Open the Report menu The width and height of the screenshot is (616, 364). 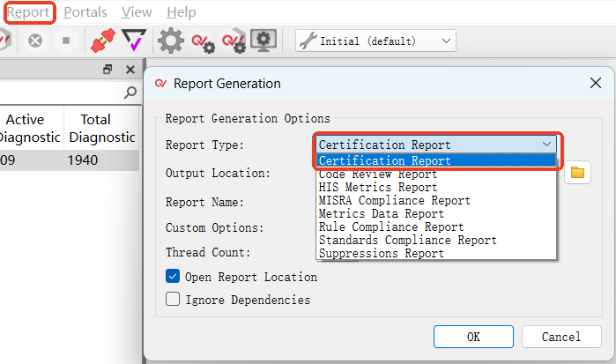(28, 12)
